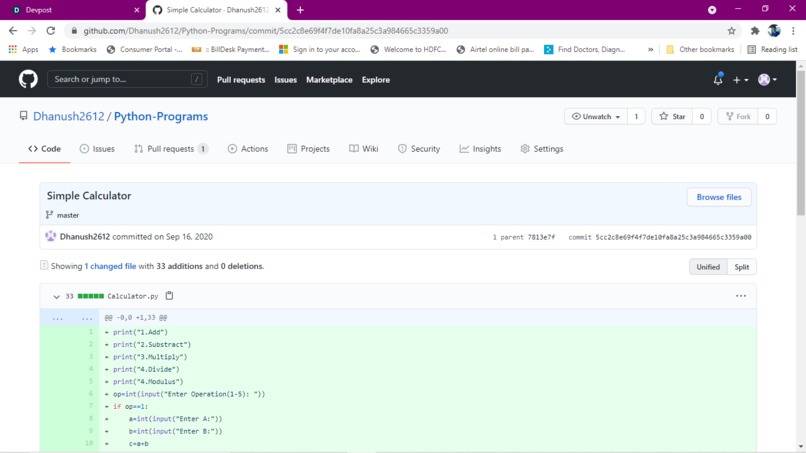The width and height of the screenshot is (806, 453).
Task: Open the GitHub home logo
Action: click(x=28, y=80)
